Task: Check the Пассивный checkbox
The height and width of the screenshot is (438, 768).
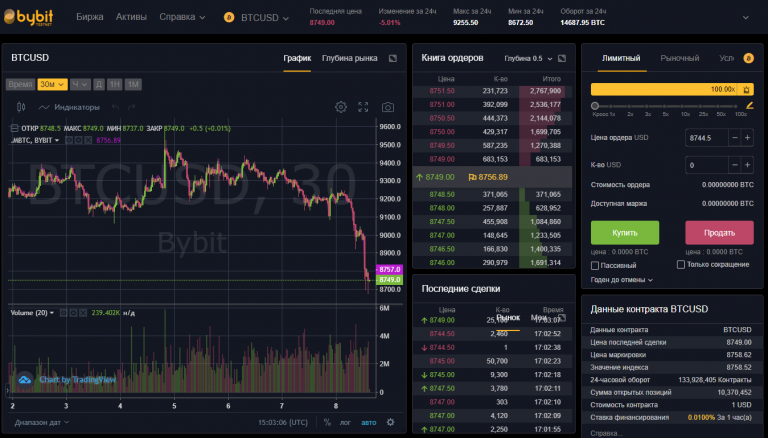Action: 596,265
